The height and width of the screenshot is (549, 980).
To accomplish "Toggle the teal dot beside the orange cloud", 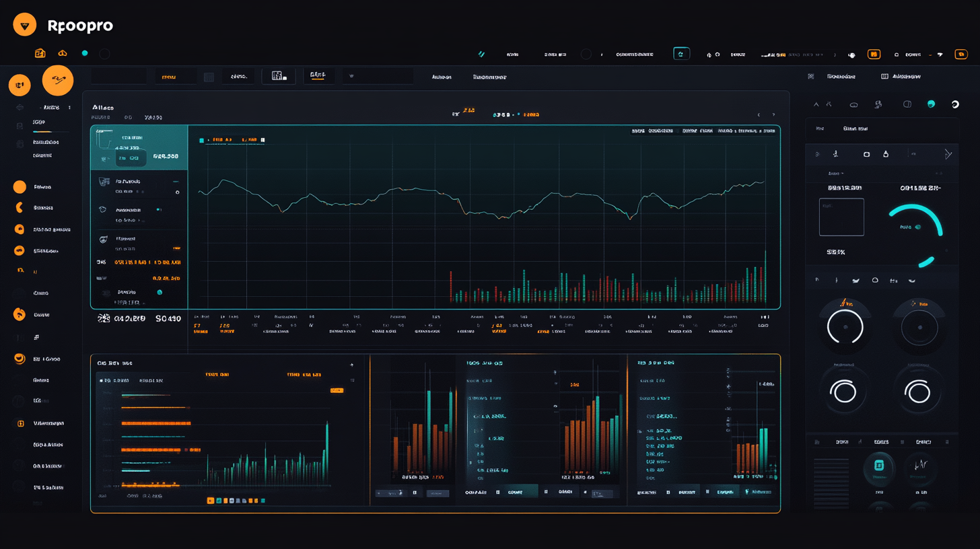I will coord(85,53).
